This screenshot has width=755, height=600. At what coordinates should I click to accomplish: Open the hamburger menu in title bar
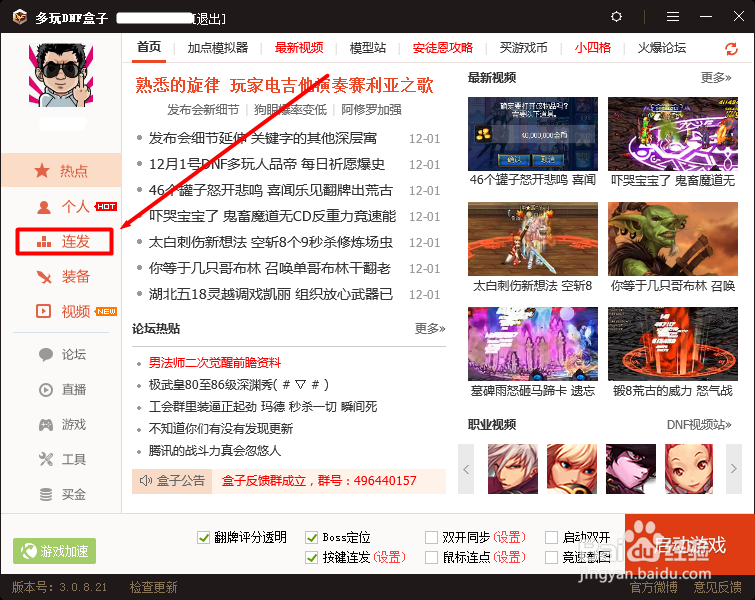point(673,17)
